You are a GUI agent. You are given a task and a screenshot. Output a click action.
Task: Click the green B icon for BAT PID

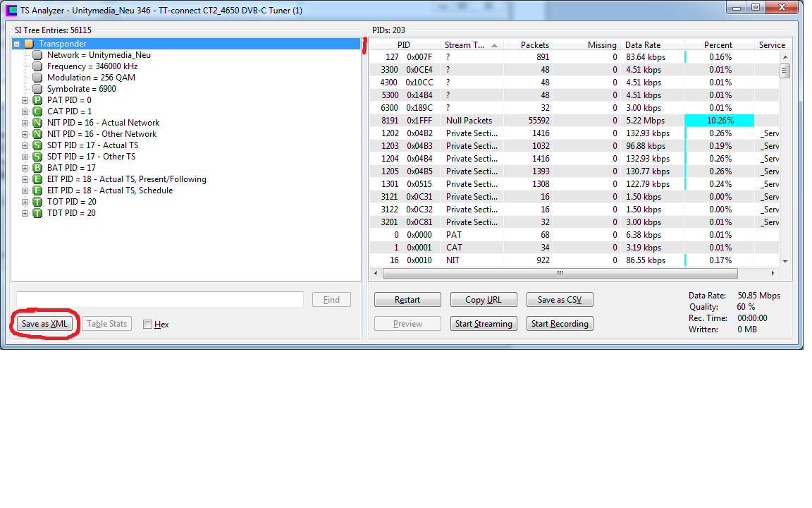point(37,168)
